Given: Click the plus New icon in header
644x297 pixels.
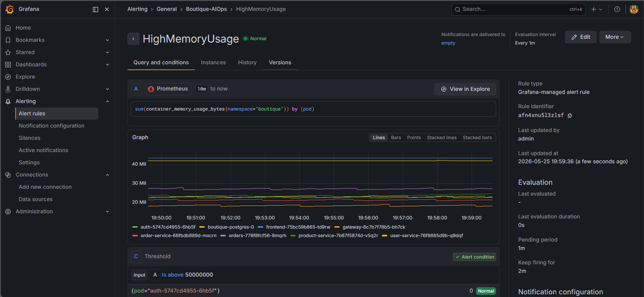Looking at the screenshot, I should coord(594,10).
